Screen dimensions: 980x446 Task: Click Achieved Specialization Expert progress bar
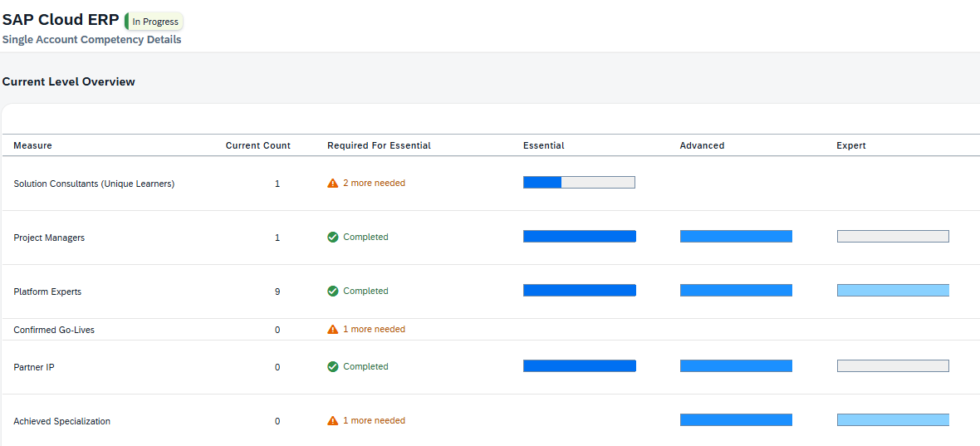[x=893, y=420]
